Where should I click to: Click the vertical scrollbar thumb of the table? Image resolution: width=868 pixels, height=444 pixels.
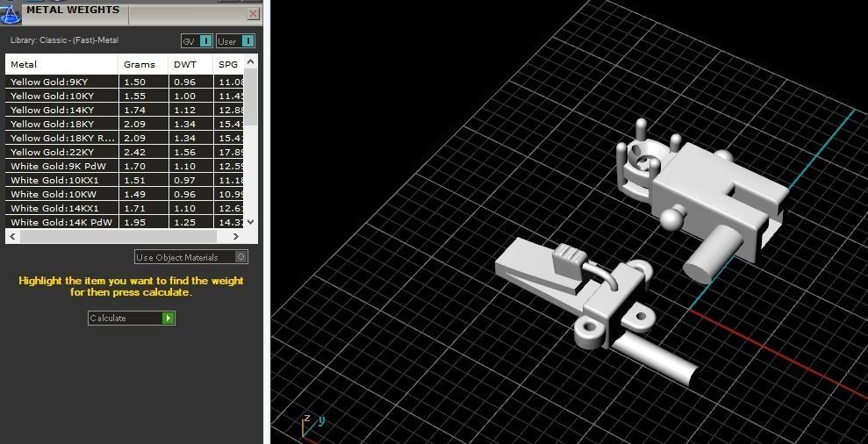250,97
